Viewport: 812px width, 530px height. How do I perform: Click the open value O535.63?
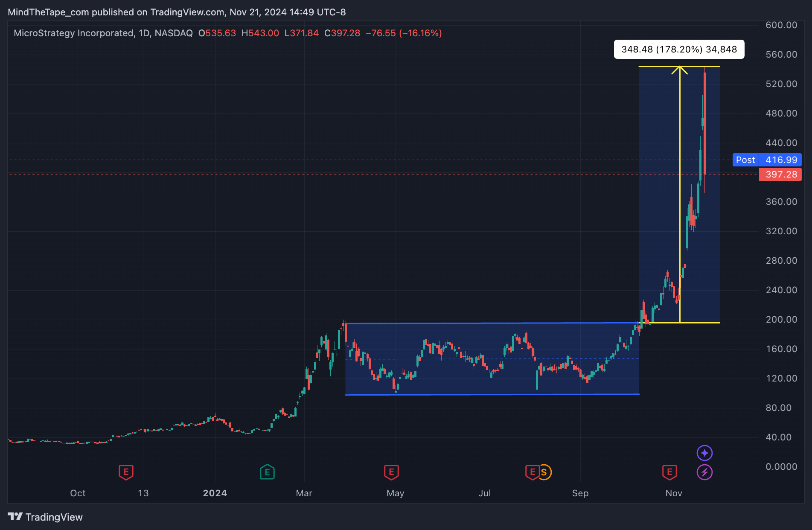[217, 33]
